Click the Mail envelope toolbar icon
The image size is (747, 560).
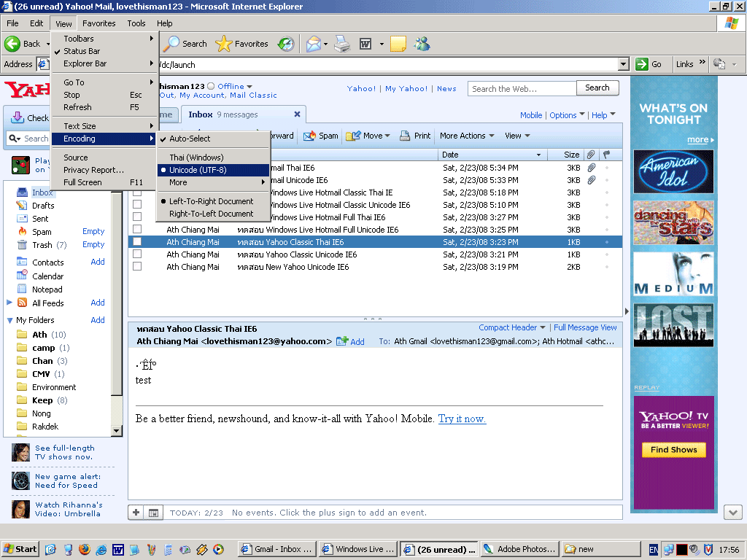314,44
